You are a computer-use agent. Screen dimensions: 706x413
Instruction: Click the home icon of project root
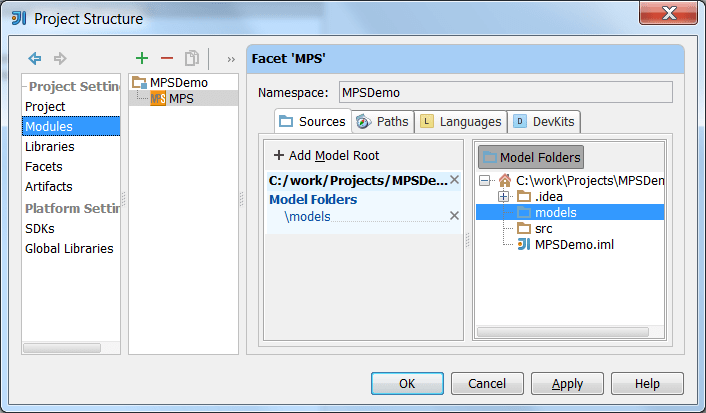tap(505, 181)
